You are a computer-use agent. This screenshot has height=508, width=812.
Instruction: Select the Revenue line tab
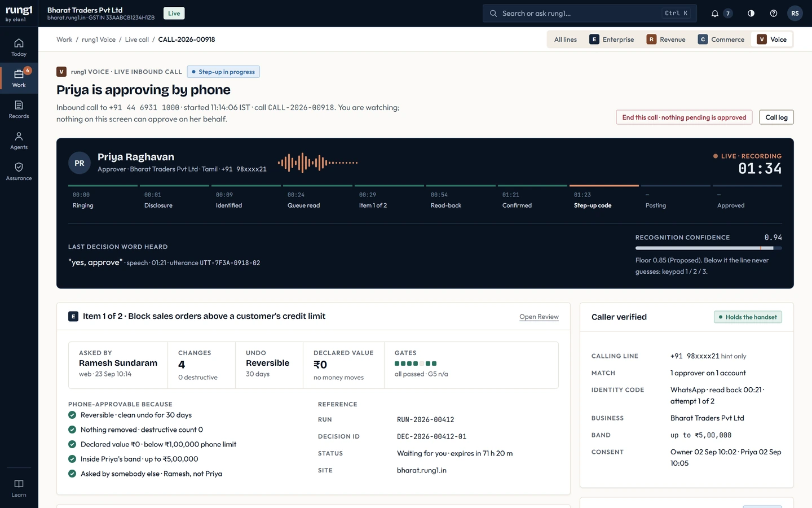click(x=666, y=40)
